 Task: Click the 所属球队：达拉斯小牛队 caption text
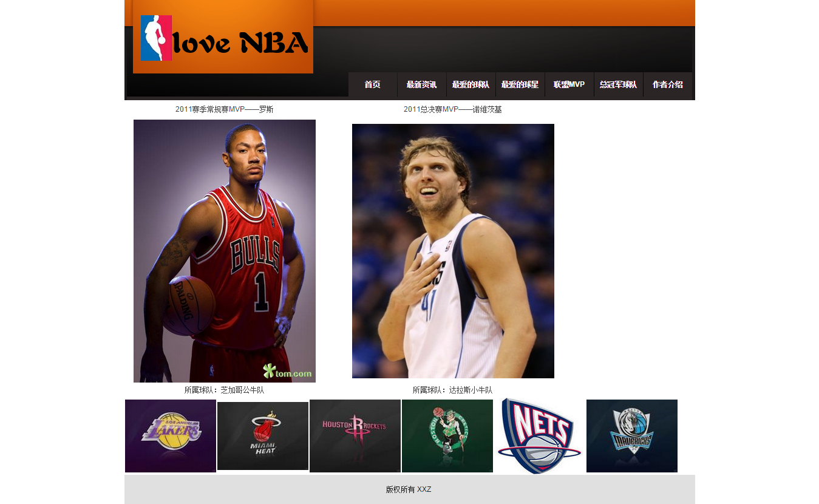(x=452, y=390)
